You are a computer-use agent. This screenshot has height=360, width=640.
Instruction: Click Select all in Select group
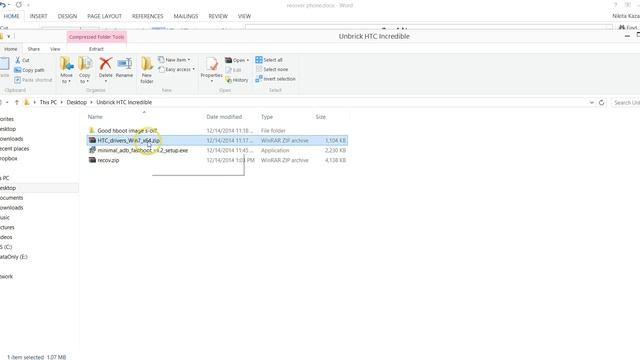[x=269, y=60]
